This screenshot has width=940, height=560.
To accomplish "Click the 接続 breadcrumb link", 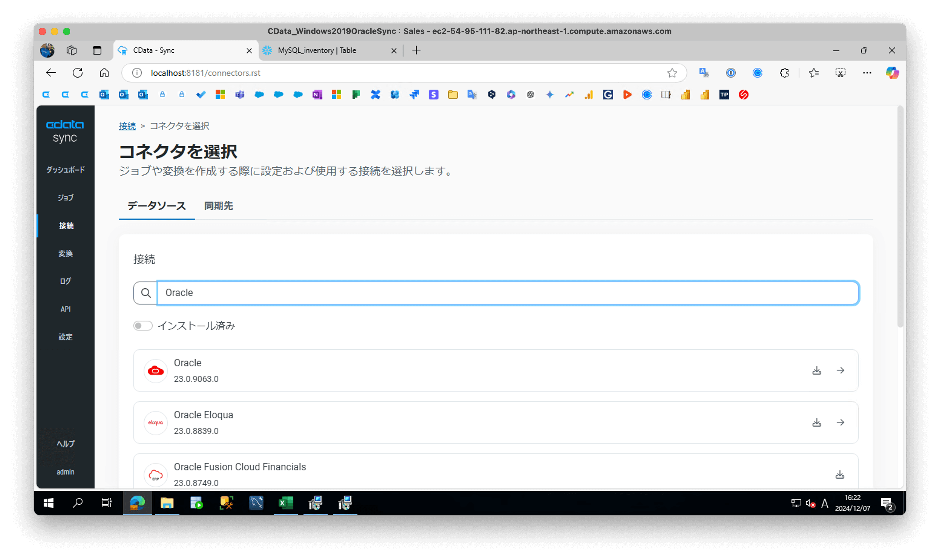I will 127,126.
